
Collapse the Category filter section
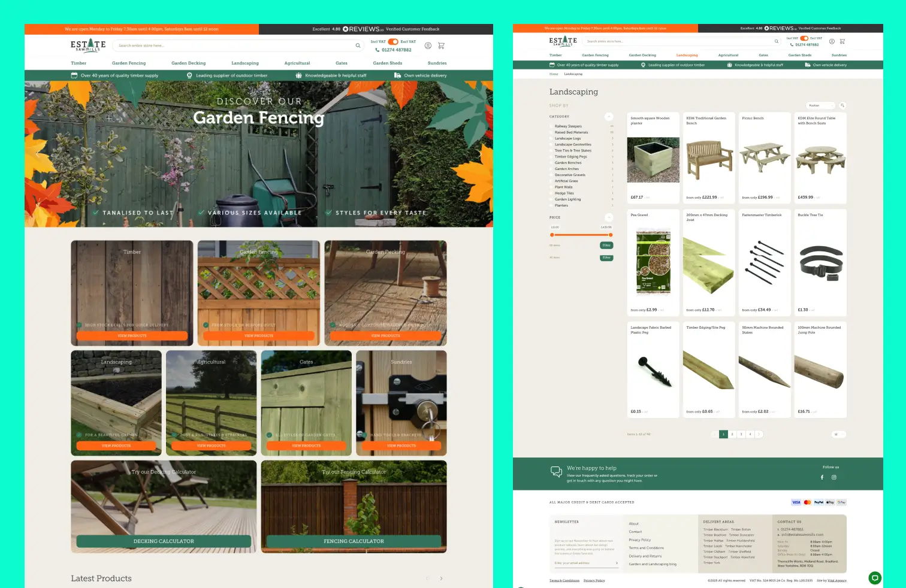pyautogui.click(x=609, y=116)
